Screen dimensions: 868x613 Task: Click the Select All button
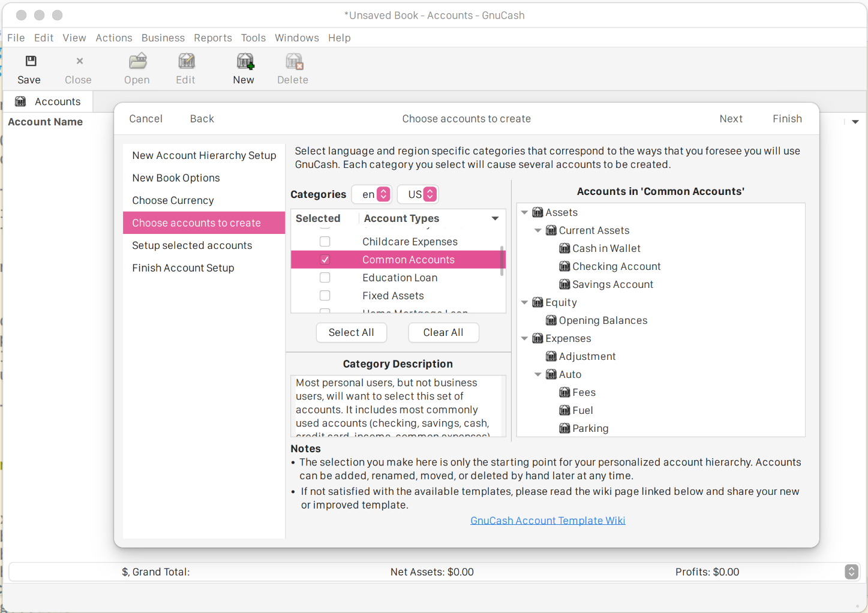351,332
